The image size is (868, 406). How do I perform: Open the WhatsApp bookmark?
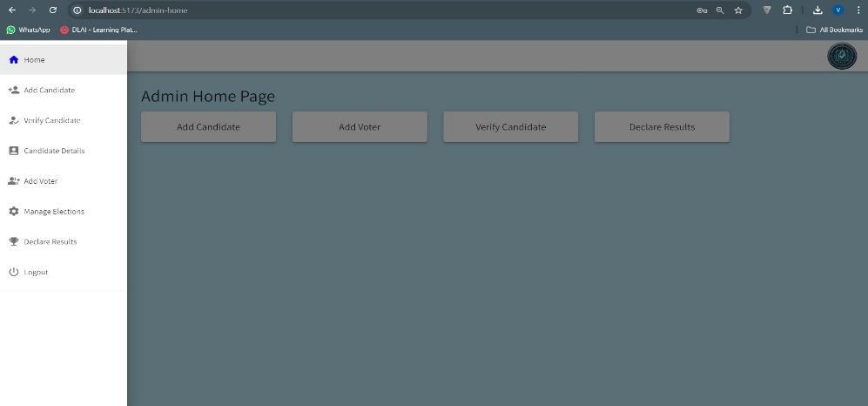(28, 30)
